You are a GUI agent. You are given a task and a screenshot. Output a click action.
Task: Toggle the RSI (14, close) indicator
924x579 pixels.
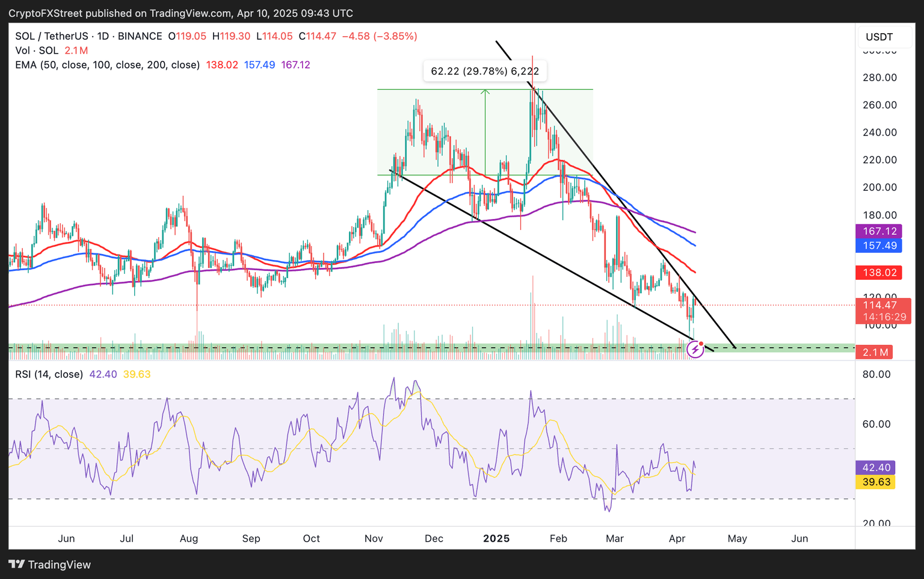(x=49, y=374)
